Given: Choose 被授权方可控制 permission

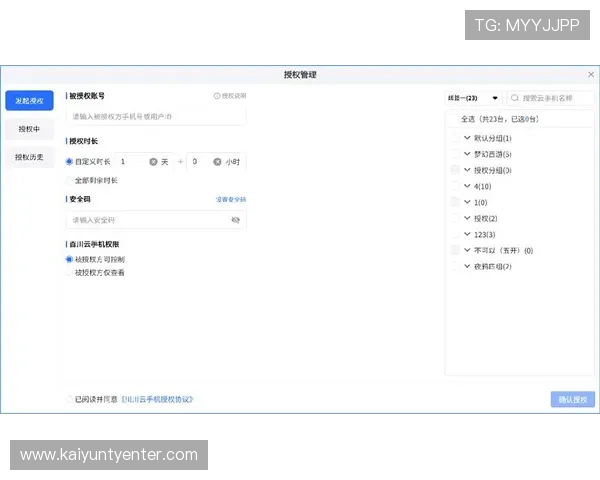Looking at the screenshot, I should point(69,259).
